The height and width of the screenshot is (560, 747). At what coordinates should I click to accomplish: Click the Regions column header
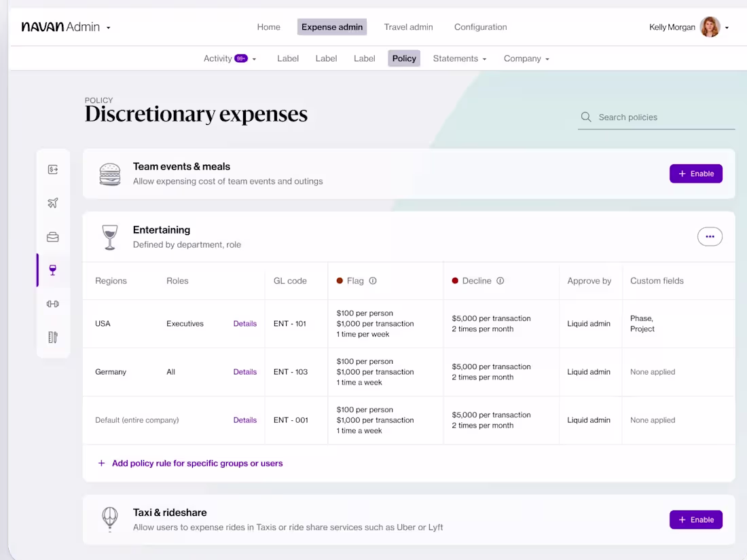coord(111,281)
